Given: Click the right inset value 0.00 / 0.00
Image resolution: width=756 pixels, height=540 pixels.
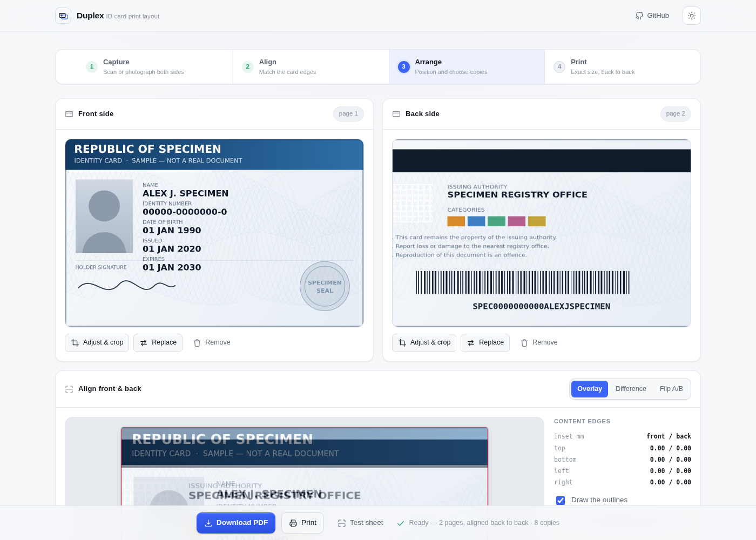Looking at the screenshot, I should [x=671, y=482].
